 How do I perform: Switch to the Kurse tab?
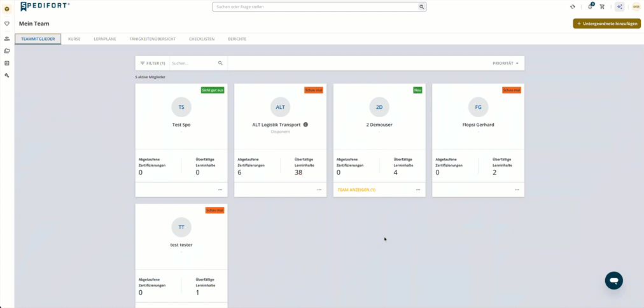(74, 39)
